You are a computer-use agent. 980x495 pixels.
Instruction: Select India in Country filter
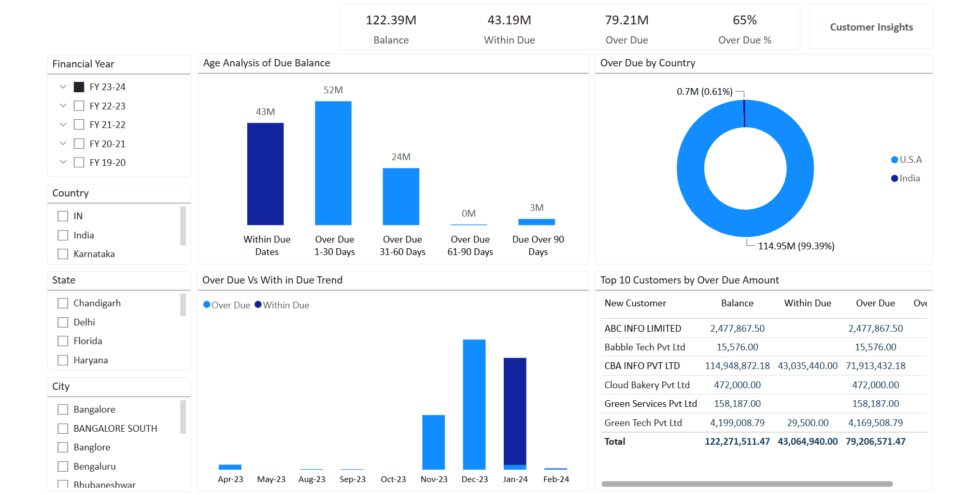pos(63,235)
